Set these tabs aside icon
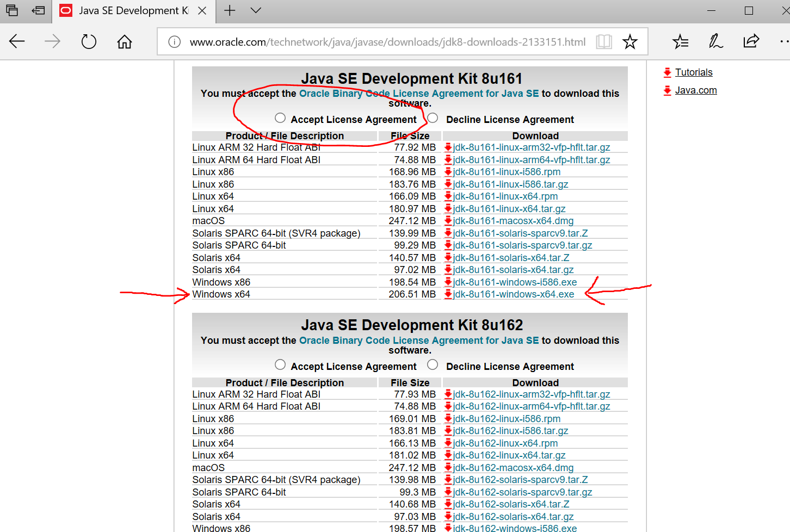Viewport: 790px width, 532px height. (x=38, y=10)
